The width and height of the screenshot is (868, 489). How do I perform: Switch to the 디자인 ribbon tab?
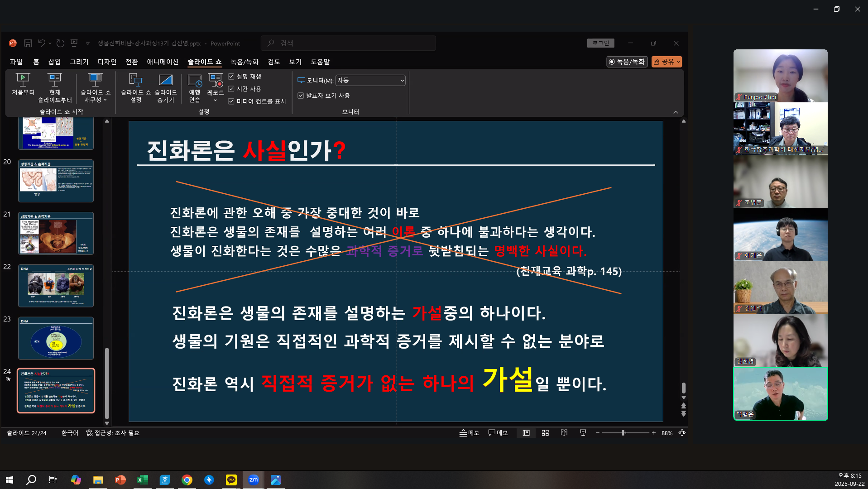[107, 62]
